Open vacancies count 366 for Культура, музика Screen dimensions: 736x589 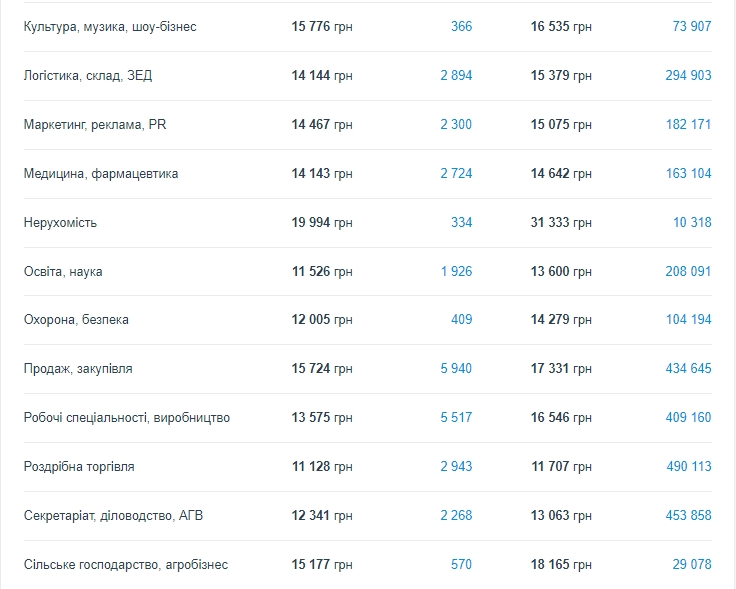(461, 26)
